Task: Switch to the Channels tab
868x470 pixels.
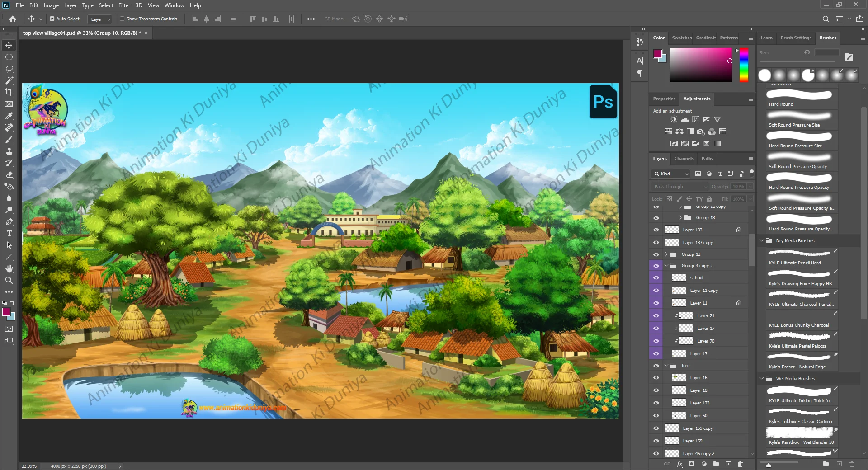Action: tap(684, 159)
